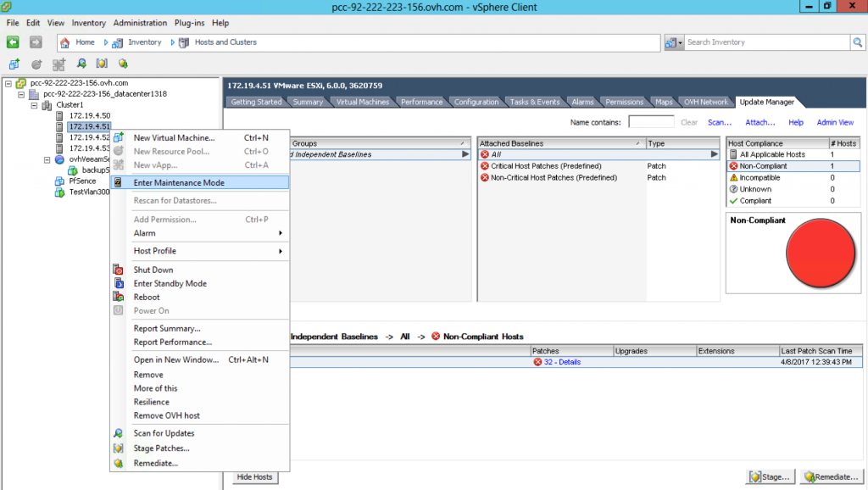Click the Stage patches toolbar icon
This screenshot has height=490, width=868.
coord(102,64)
